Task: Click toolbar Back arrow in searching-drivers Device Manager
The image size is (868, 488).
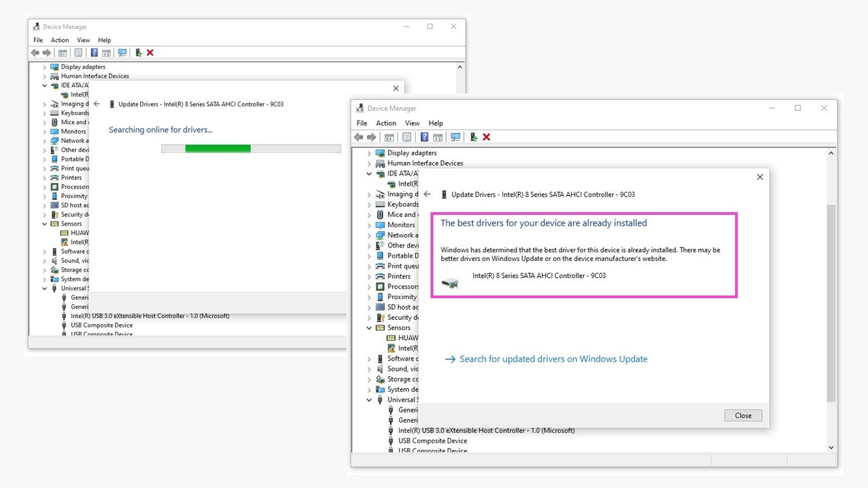Action: (35, 53)
